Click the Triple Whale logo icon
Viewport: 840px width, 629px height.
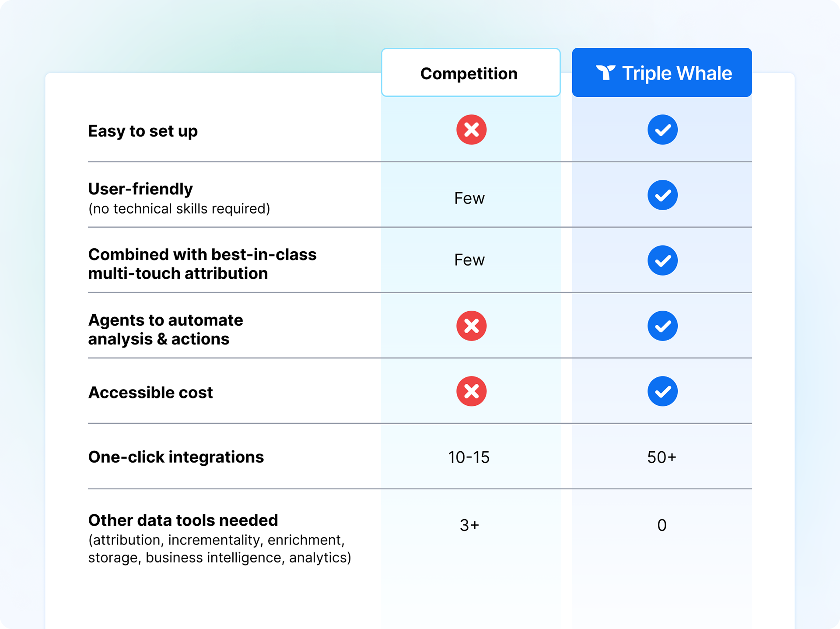point(605,73)
